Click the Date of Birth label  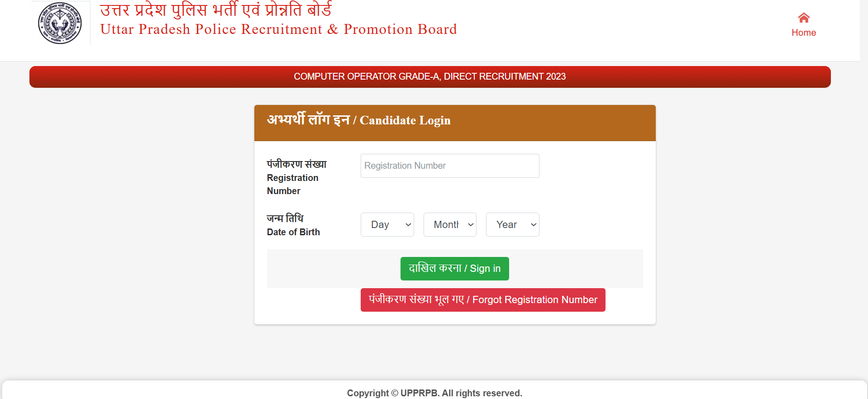293,232
